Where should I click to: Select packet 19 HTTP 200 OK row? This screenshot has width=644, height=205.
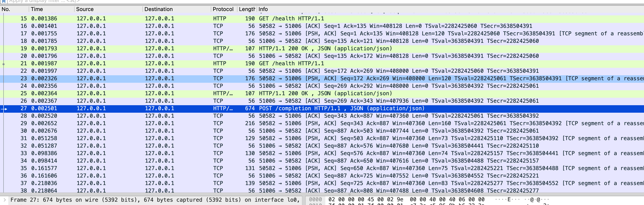pyautogui.click(x=322, y=49)
